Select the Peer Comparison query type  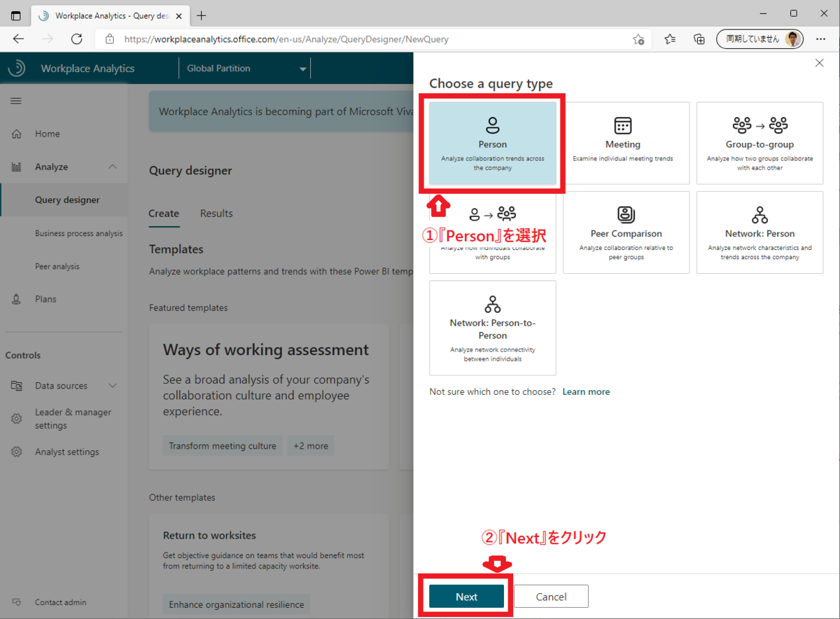point(626,232)
